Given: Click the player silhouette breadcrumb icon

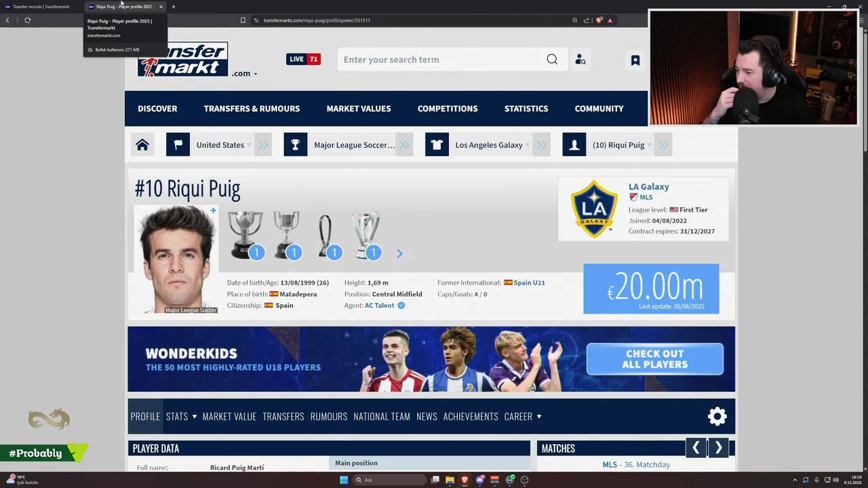Looking at the screenshot, I should click(574, 144).
